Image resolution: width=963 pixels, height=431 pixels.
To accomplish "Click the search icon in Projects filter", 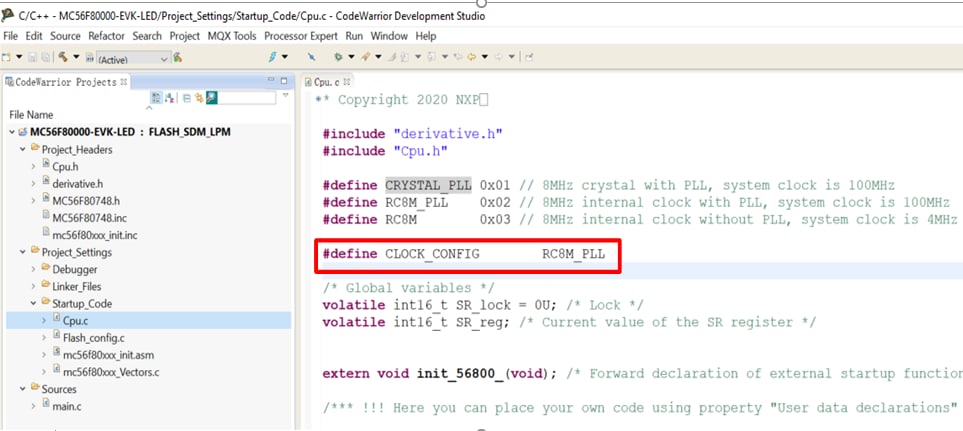I will coord(210,98).
